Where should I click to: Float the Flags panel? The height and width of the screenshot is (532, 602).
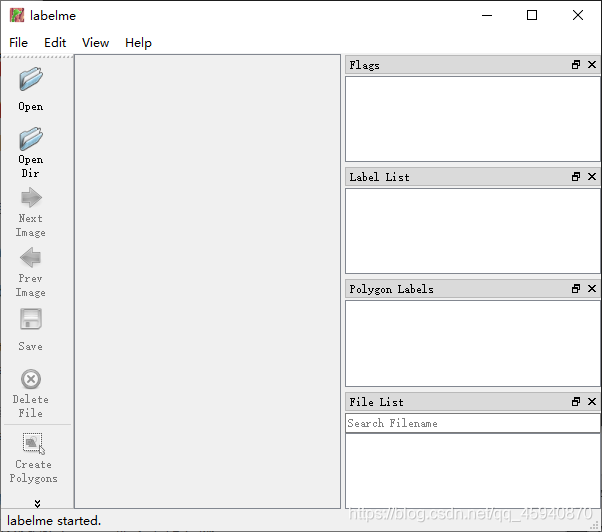pyautogui.click(x=576, y=64)
